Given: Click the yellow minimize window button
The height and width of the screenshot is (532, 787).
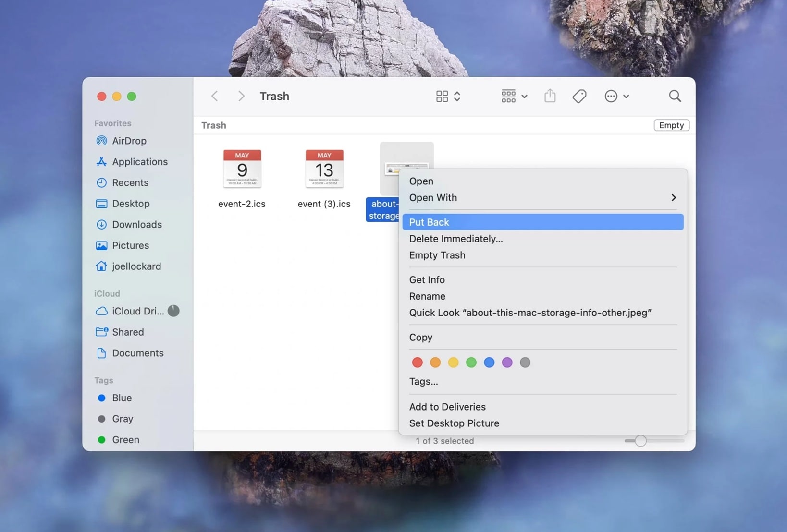Looking at the screenshot, I should (116, 96).
